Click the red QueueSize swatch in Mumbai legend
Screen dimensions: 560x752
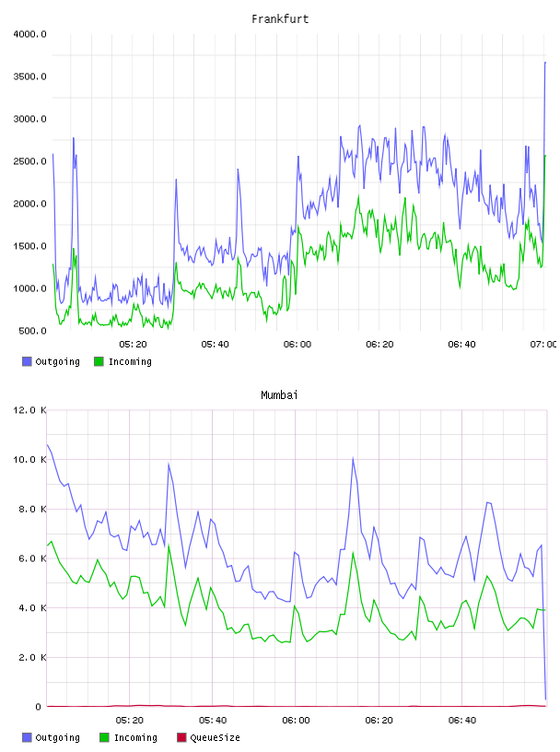point(181,737)
